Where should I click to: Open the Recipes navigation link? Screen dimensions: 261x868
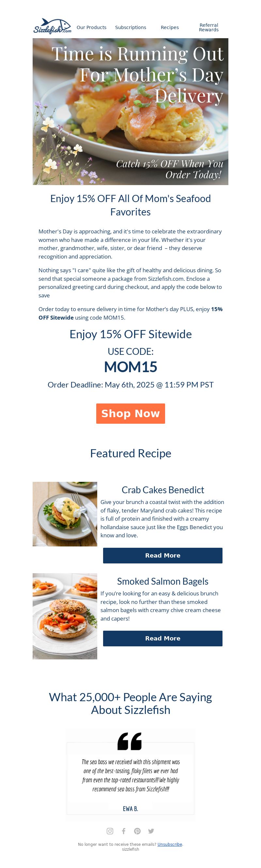point(170,27)
